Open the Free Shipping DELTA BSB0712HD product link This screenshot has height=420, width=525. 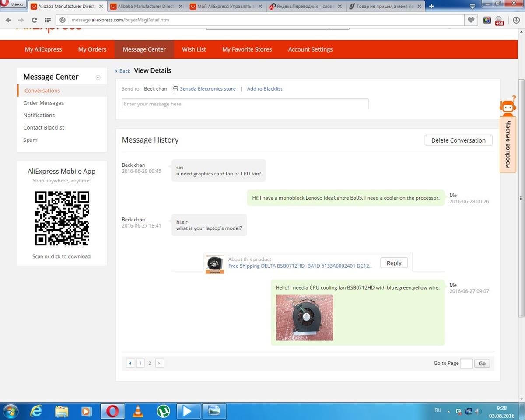coord(300,266)
